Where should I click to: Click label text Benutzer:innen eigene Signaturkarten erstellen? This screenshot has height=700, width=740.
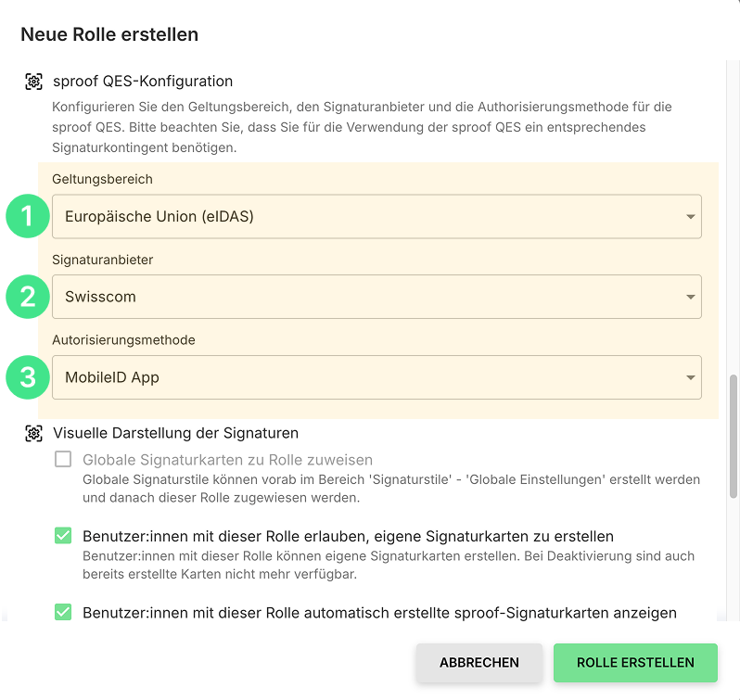point(348,536)
